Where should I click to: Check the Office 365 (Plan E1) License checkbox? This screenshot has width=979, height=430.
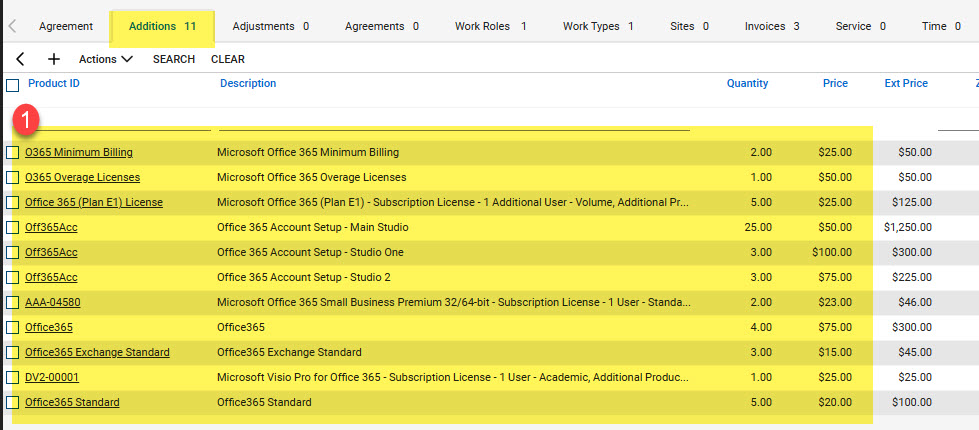12,202
